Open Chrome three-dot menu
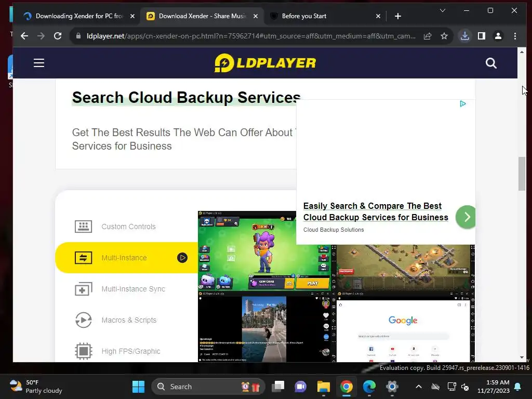Screen dimensions: 532x399 (515, 36)
